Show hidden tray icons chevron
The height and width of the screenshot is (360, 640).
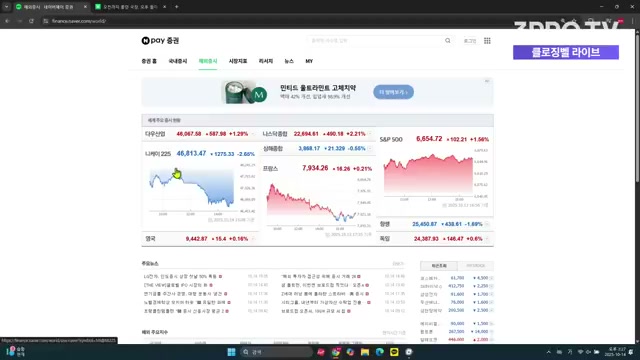coord(549,352)
